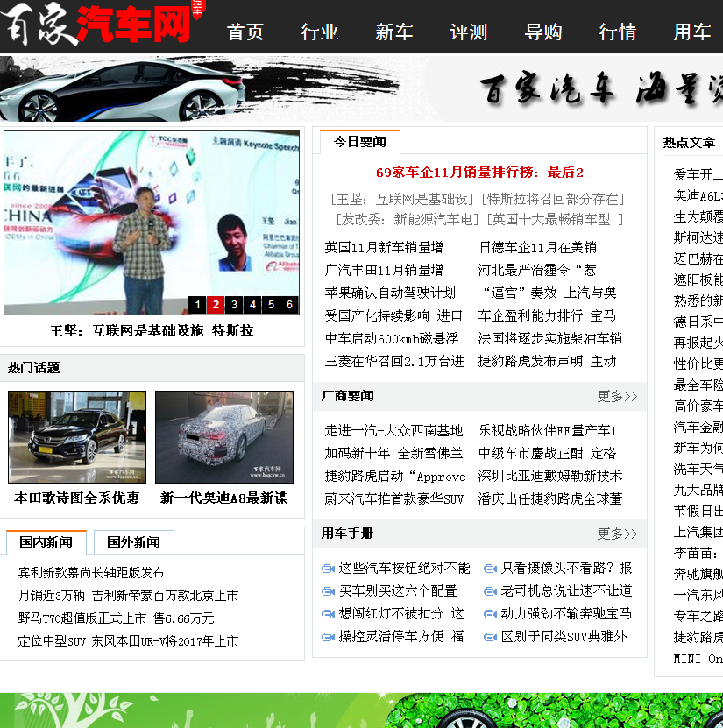This screenshot has height=728, width=723.
Task: Open 深圳比亚迪戴姆勒新技术 article
Action: 549,476
